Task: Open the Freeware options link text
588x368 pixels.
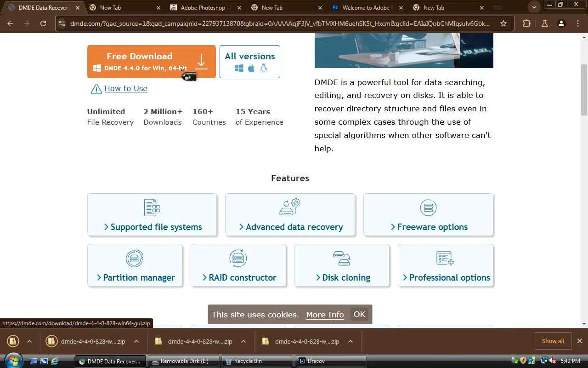Action: (432, 227)
